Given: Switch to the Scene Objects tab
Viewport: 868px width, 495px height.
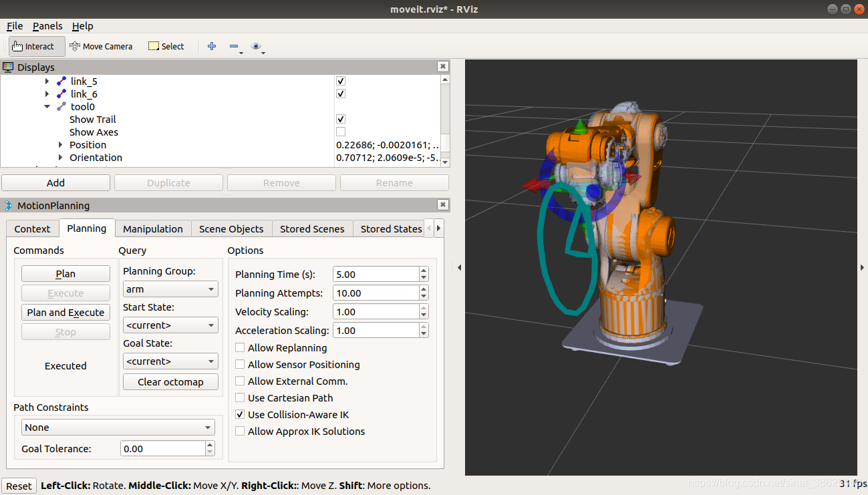Looking at the screenshot, I should click(231, 228).
